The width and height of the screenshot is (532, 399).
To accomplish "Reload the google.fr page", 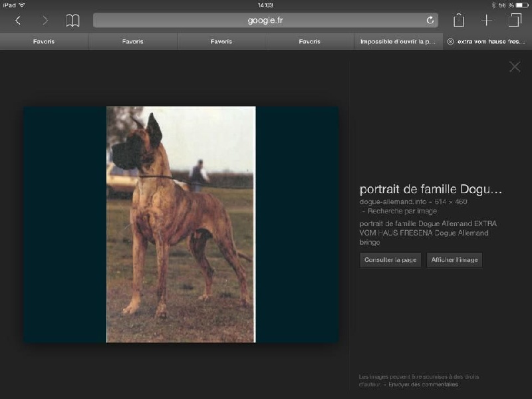I will click(430, 21).
